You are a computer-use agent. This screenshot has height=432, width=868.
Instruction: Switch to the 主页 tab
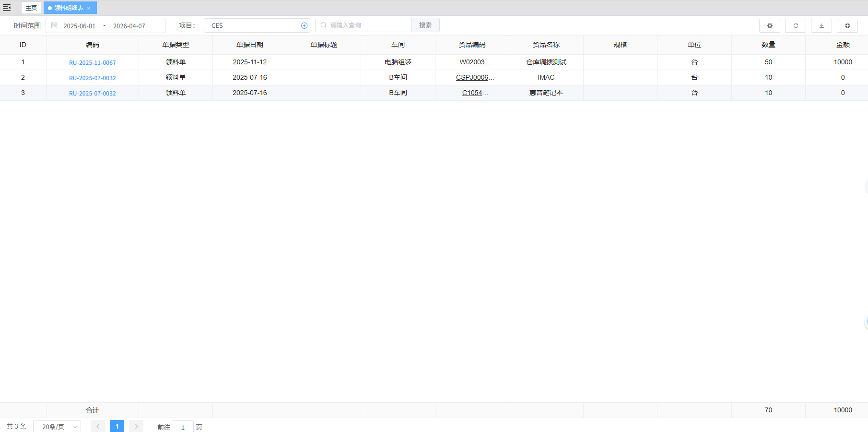pos(31,8)
